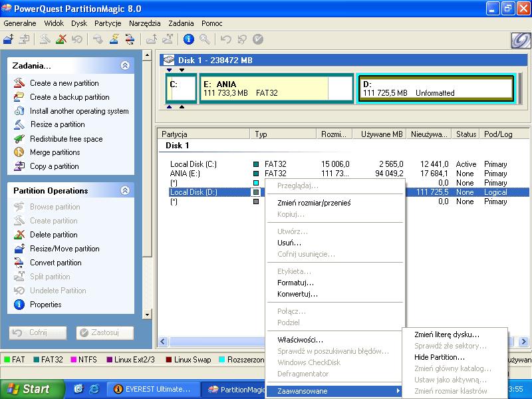Click the Copy a partition task icon

[x=19, y=166]
